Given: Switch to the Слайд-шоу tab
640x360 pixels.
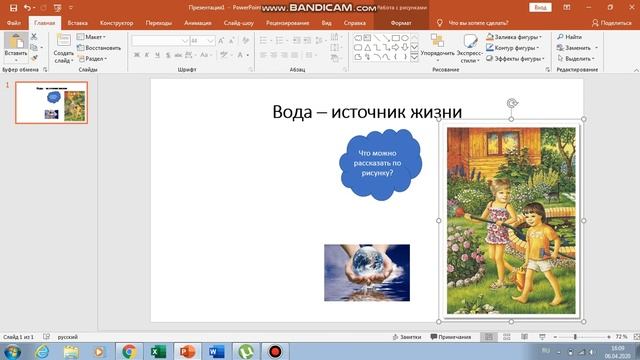Looking at the screenshot, I should point(238,23).
